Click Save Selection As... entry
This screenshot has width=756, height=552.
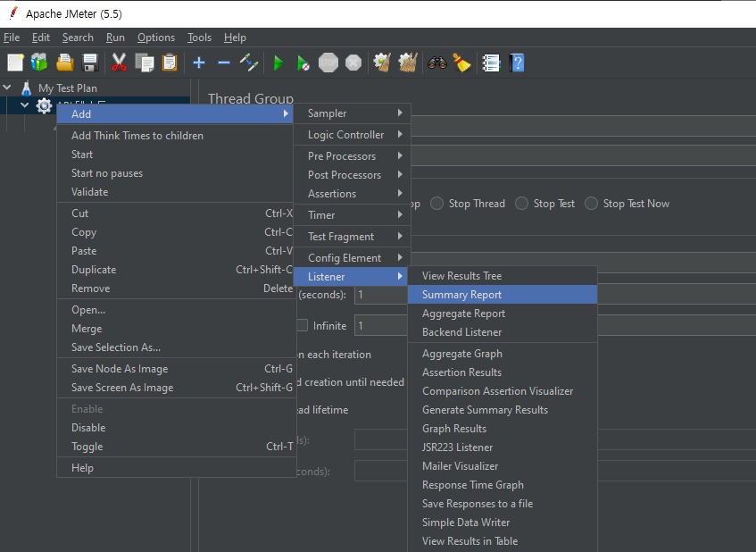175,347
